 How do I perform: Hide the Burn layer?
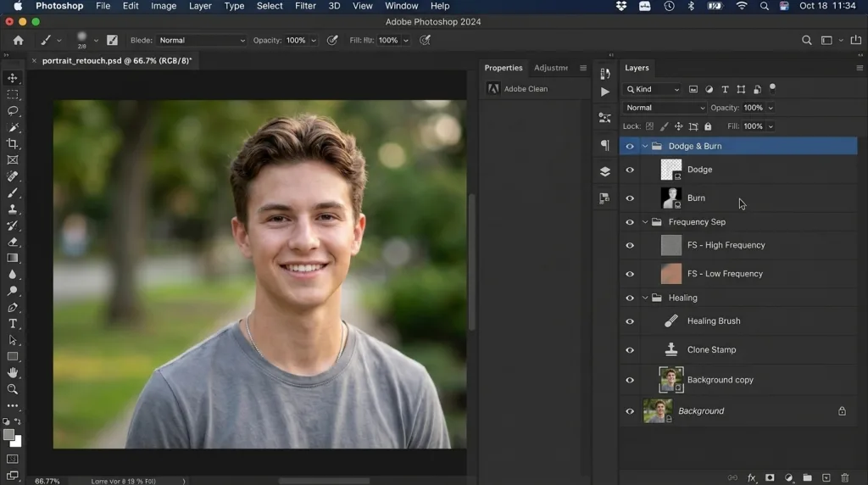click(630, 198)
